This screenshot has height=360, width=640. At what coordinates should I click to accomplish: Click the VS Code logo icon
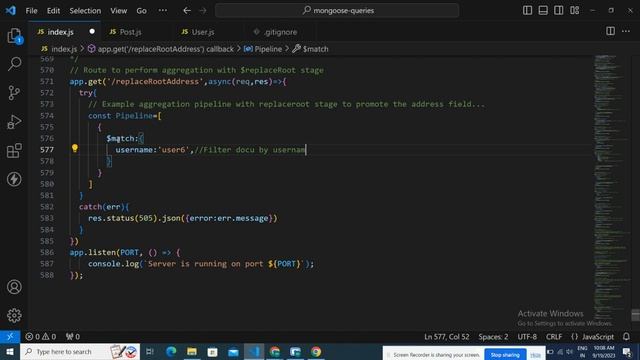(11, 11)
